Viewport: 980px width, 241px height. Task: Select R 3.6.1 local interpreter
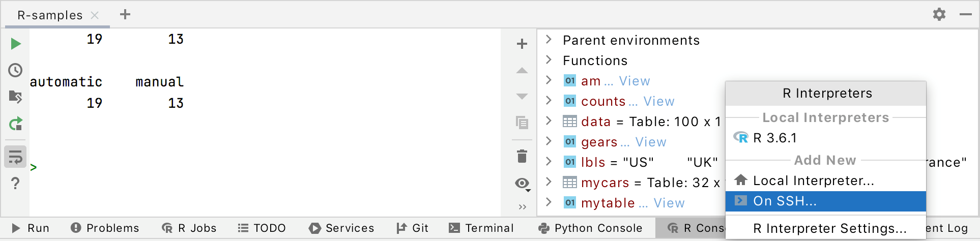pos(774,138)
